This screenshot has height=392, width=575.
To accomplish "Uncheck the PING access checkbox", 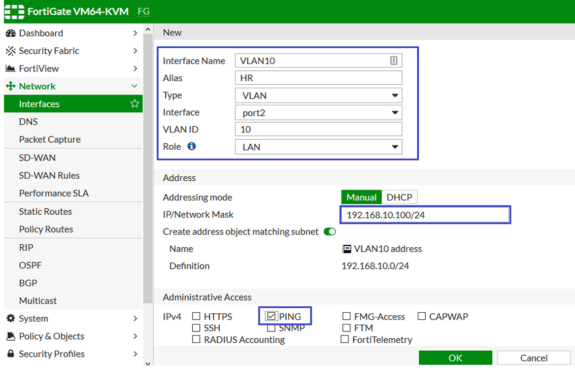I will (271, 316).
